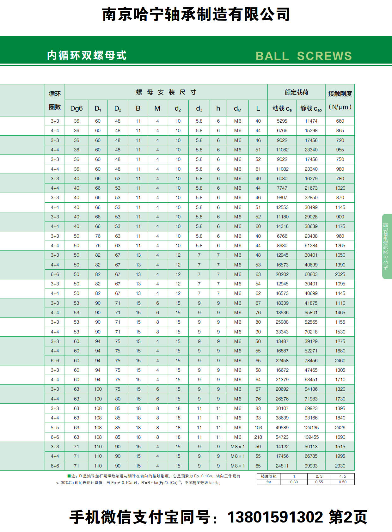Click static load value 11474
This screenshot has width=392, height=532.
[x=311, y=121]
